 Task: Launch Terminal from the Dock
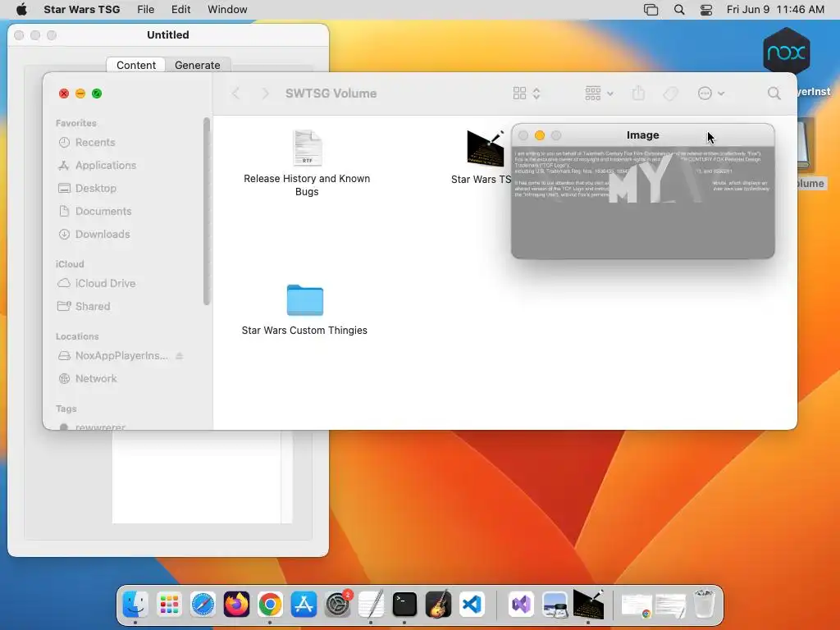(404, 605)
